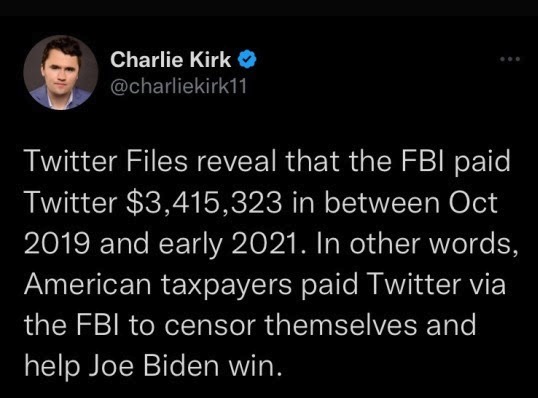Image resolution: width=538 pixels, height=398 pixels.
Task: Click the phrase "In other words,"
Action: click(x=417, y=245)
